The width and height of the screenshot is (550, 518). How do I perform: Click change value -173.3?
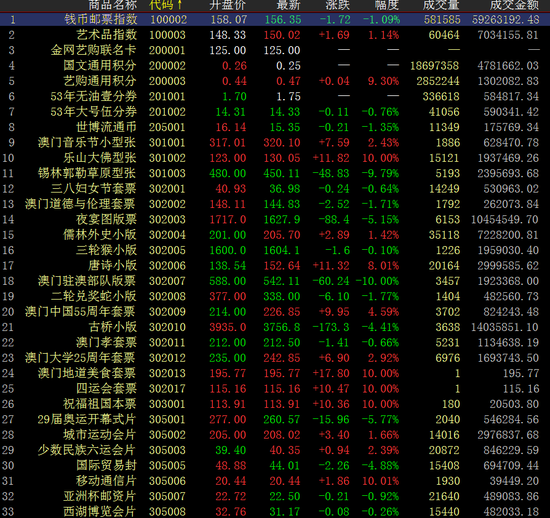coord(331,327)
